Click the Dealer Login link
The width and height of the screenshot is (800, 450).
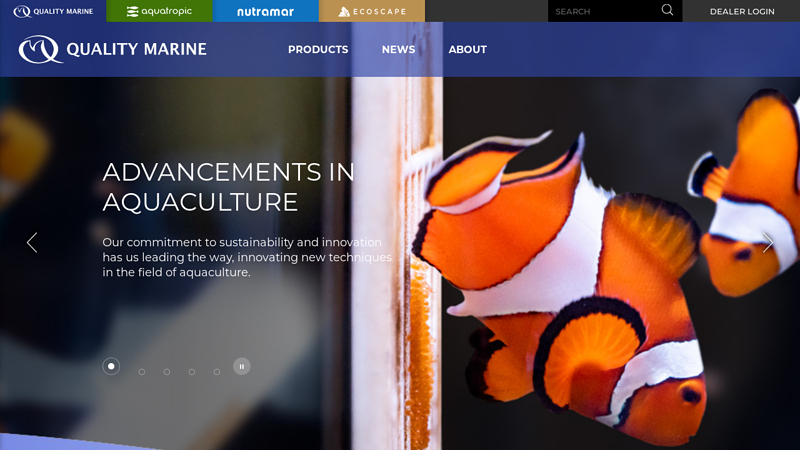(x=742, y=11)
